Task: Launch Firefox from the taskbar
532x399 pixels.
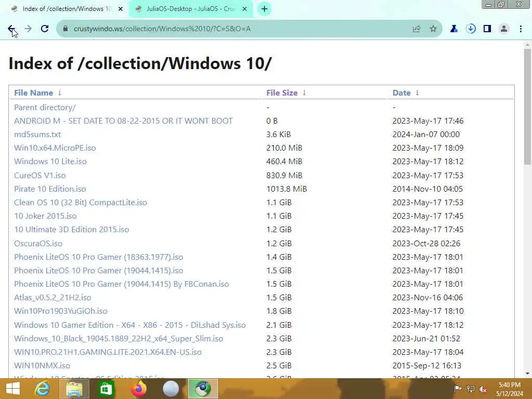Action: click(x=138, y=389)
